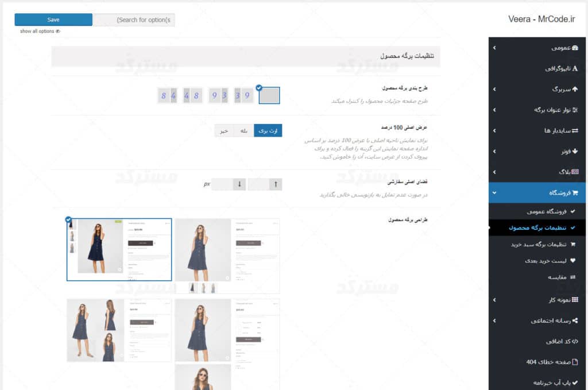Screen dimensions: 588x390
Task: Collapse the فروشگاه section chevron
Action: click(494, 193)
